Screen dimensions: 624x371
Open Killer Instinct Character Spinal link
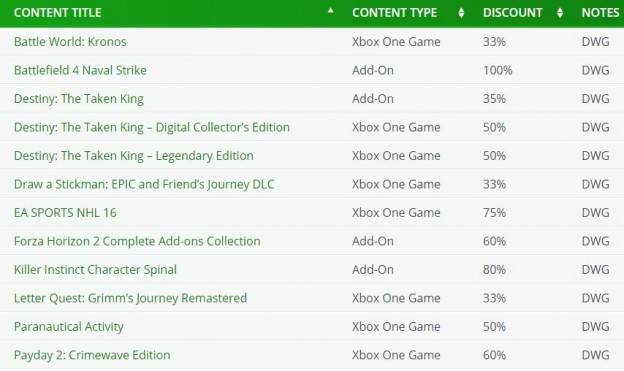[95, 269]
